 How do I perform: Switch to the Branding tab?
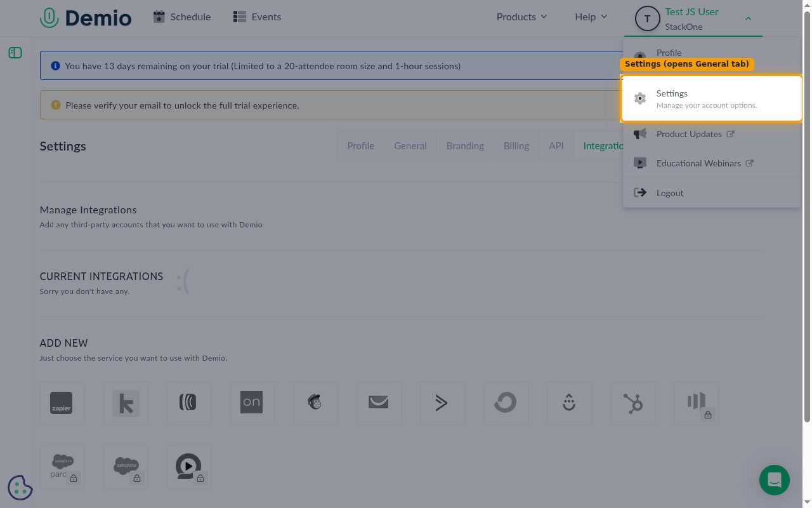(x=465, y=146)
